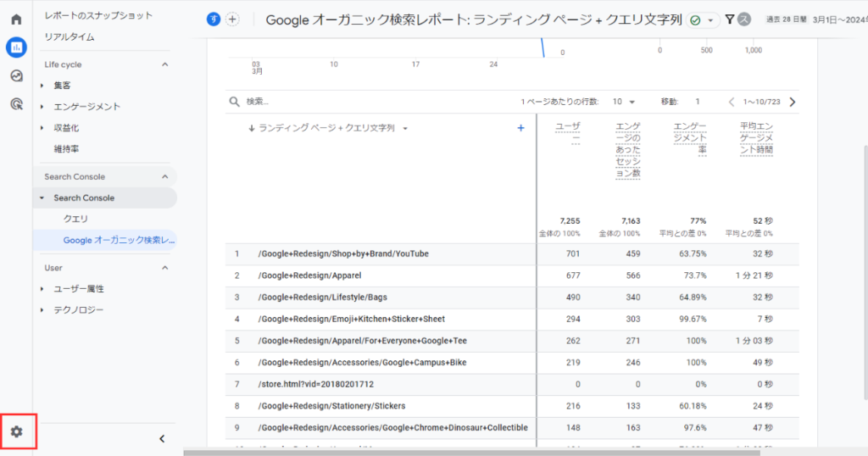Click the table search magnifier icon
This screenshot has width=868, height=456.
coord(234,102)
